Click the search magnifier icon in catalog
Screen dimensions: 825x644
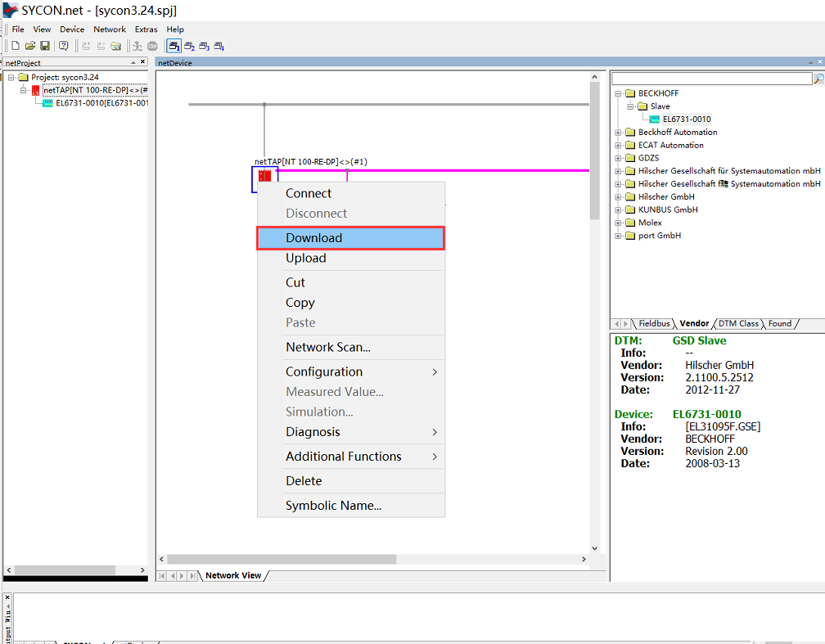(x=818, y=79)
